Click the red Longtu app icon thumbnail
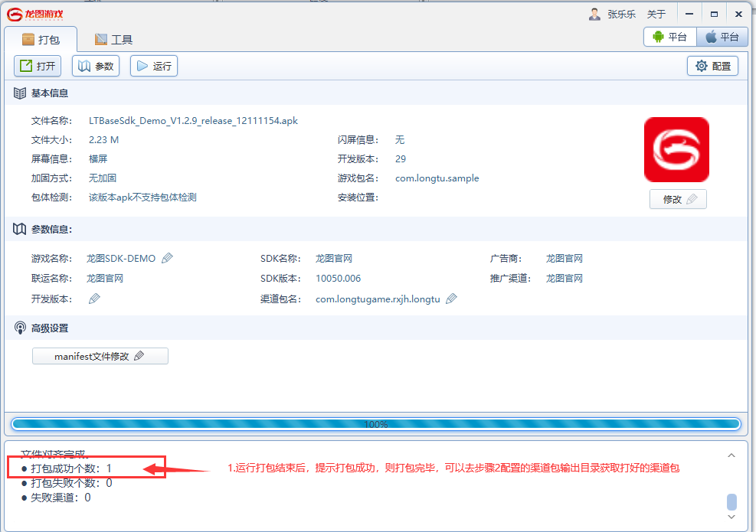Screen dimensions: 756x532 click(676, 149)
